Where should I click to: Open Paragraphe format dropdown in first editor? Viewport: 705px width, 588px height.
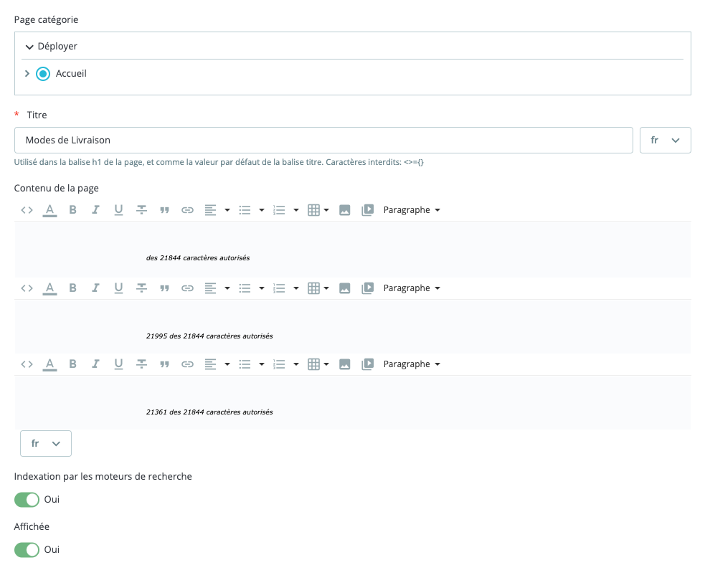click(412, 210)
